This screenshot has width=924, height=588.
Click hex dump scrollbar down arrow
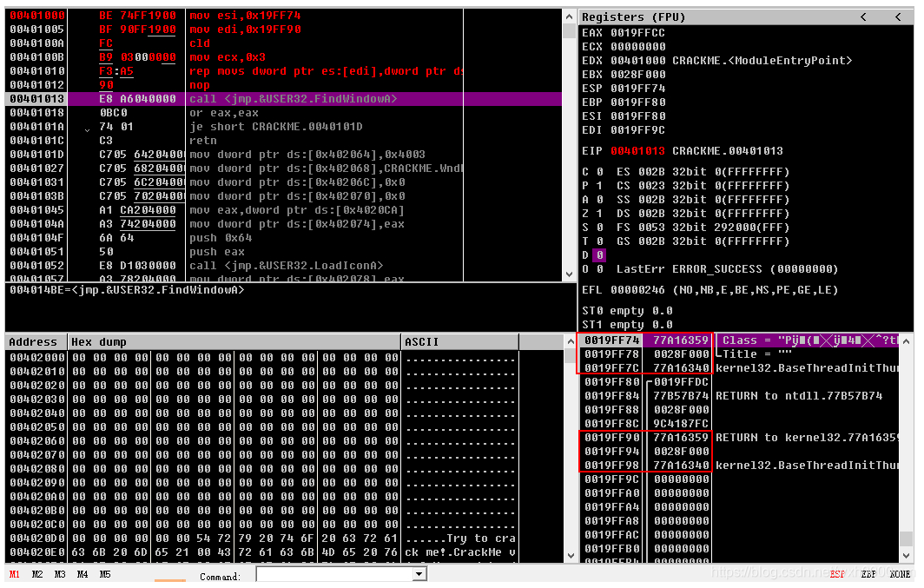pos(570,556)
